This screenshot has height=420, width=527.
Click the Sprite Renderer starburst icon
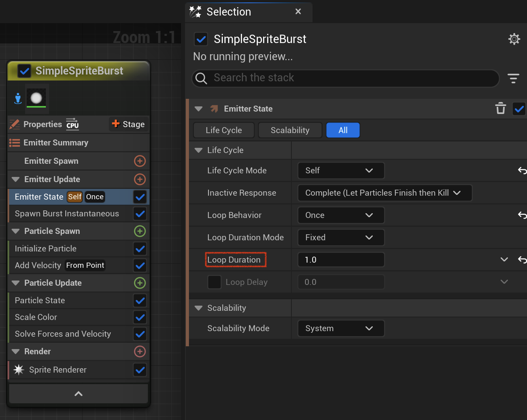(19, 370)
